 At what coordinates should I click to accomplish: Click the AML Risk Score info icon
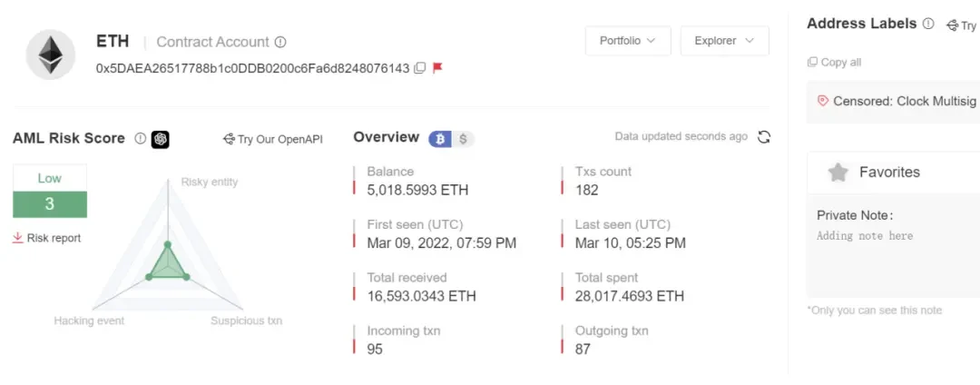pyautogui.click(x=140, y=139)
